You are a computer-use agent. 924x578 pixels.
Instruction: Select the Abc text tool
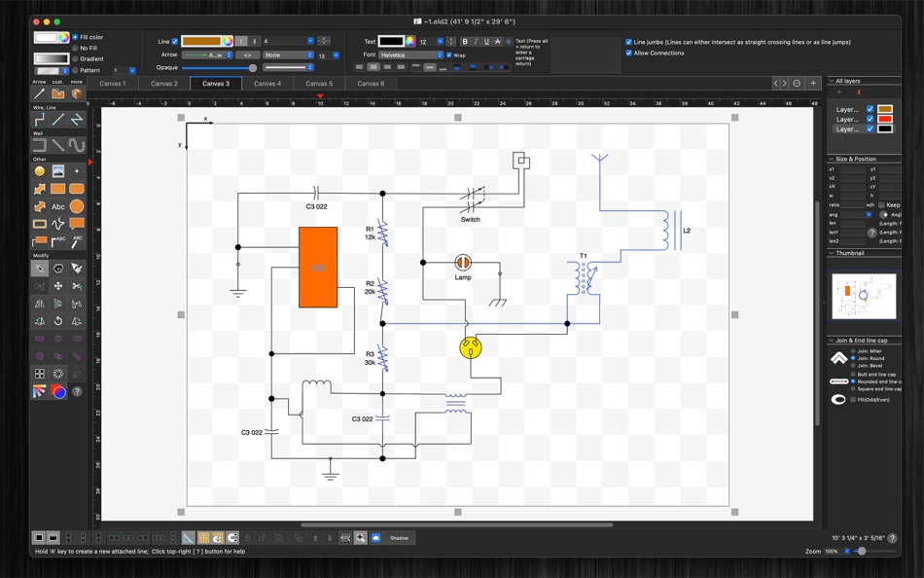pyautogui.click(x=57, y=206)
